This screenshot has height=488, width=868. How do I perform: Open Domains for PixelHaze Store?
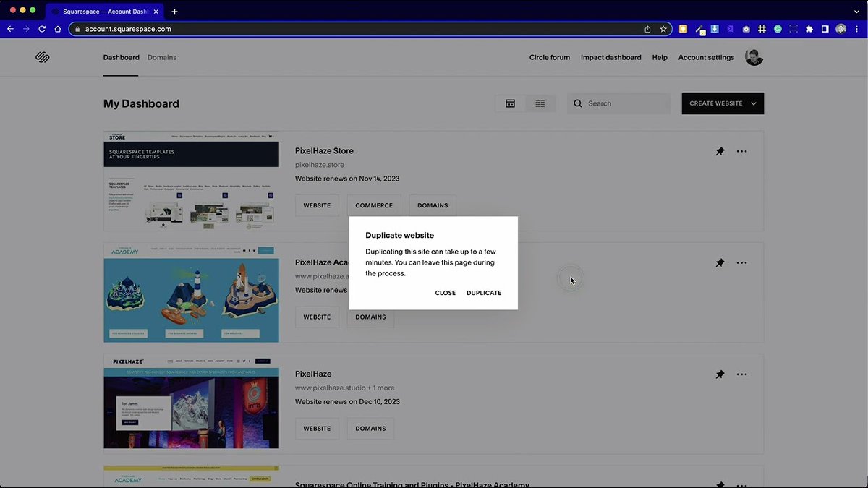pyautogui.click(x=433, y=205)
